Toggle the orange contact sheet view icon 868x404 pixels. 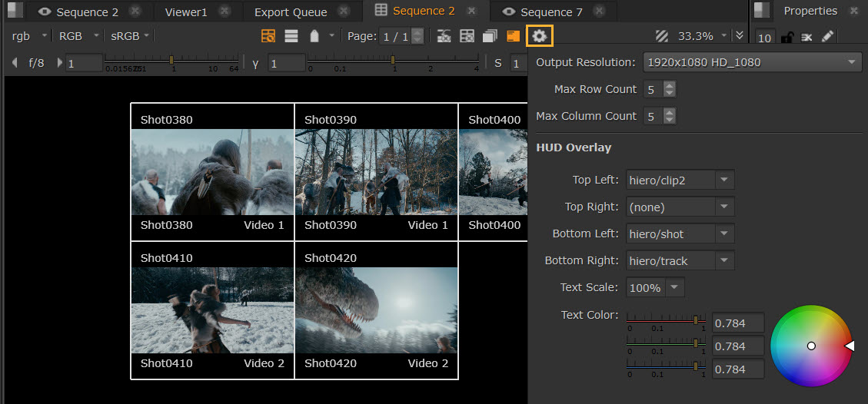pyautogui.click(x=268, y=36)
